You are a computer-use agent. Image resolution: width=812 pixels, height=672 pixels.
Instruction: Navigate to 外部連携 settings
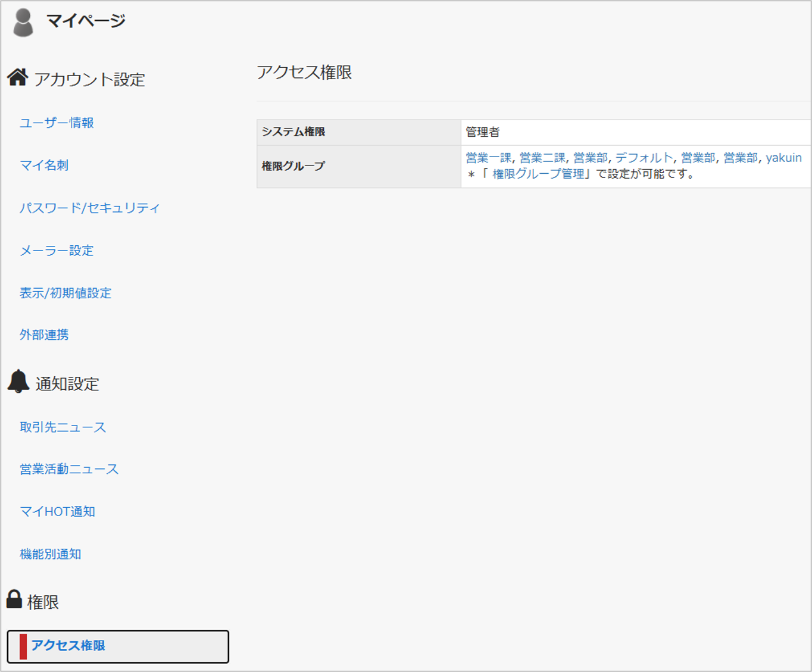(x=44, y=335)
